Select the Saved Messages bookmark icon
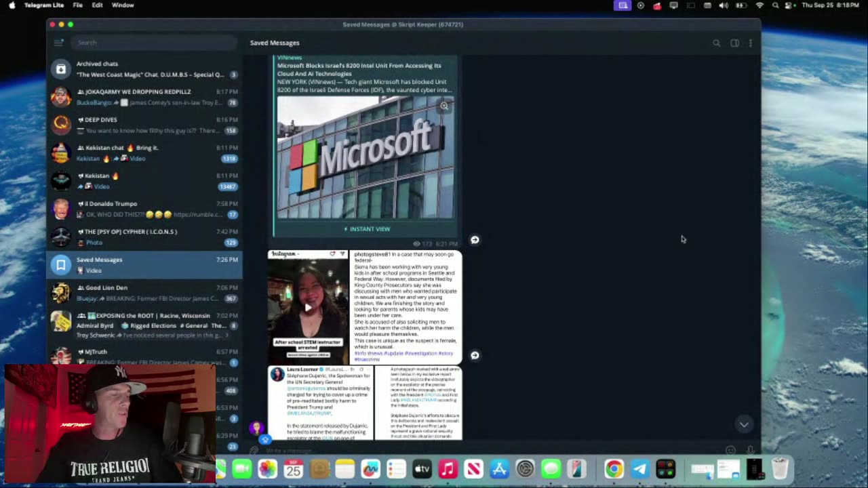Viewport: 868px width, 488px height. pos(61,265)
